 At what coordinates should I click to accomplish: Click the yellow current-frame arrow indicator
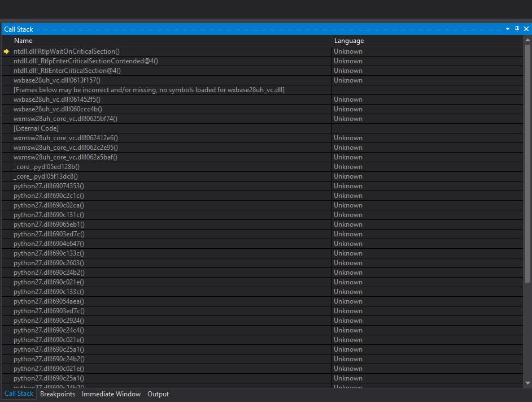7,51
